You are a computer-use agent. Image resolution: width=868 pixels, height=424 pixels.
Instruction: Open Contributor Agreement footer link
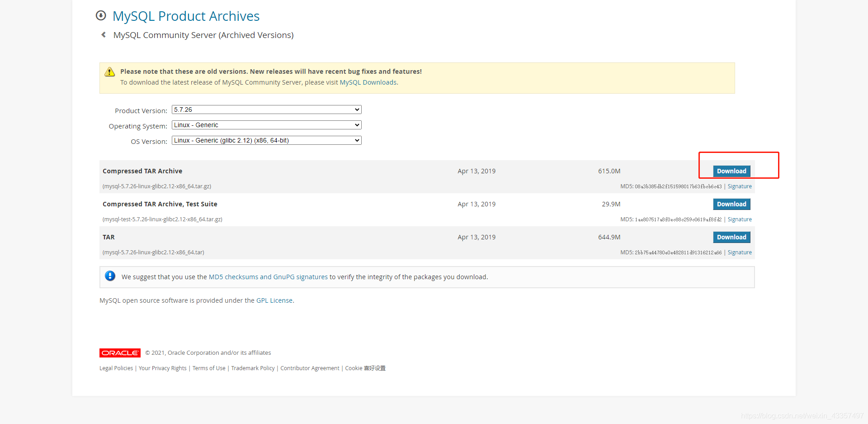pyautogui.click(x=310, y=368)
